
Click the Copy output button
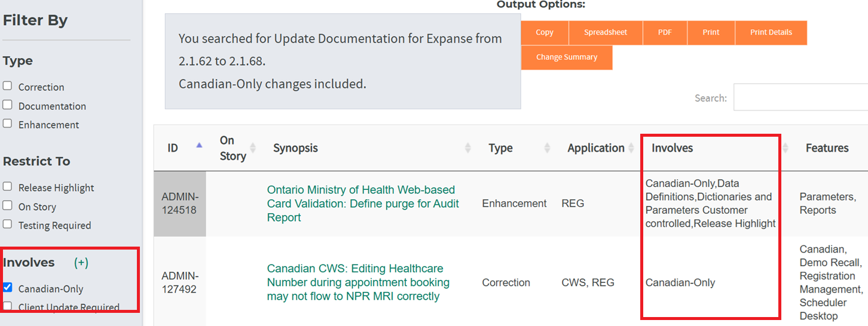545,33
